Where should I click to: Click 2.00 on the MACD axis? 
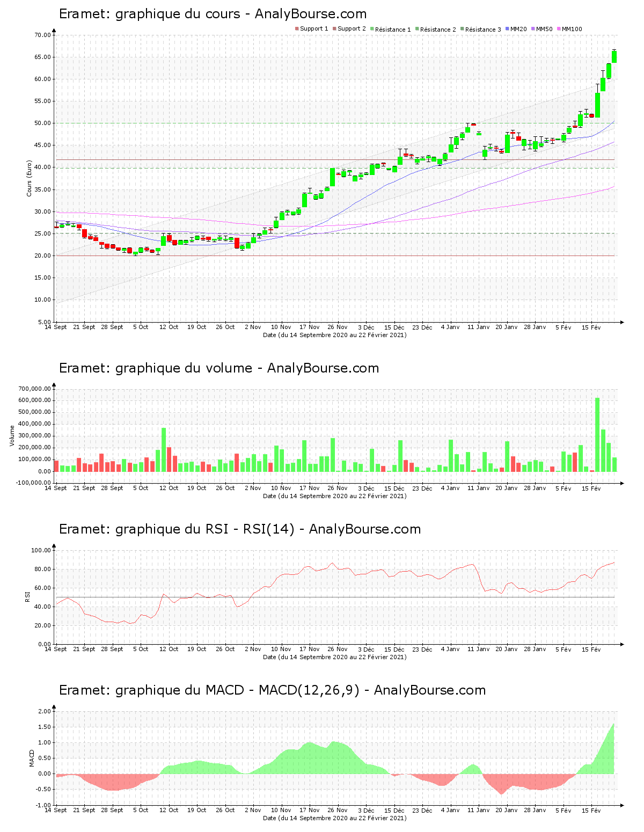coord(45,711)
